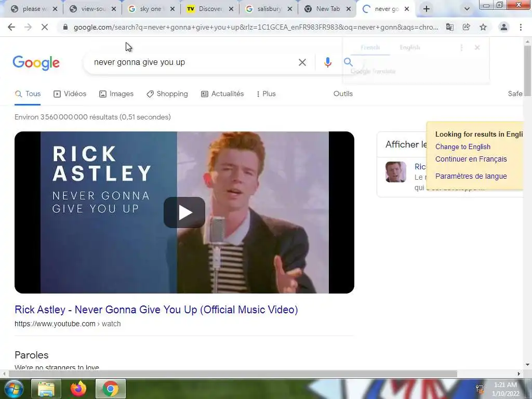Select the Shopping results filter
Screen dimensions: 532x399
(x=167, y=94)
